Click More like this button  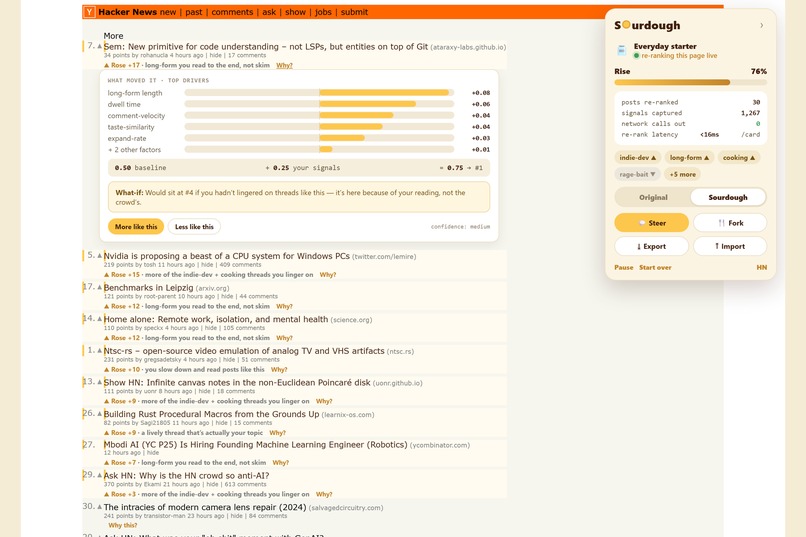(136, 227)
